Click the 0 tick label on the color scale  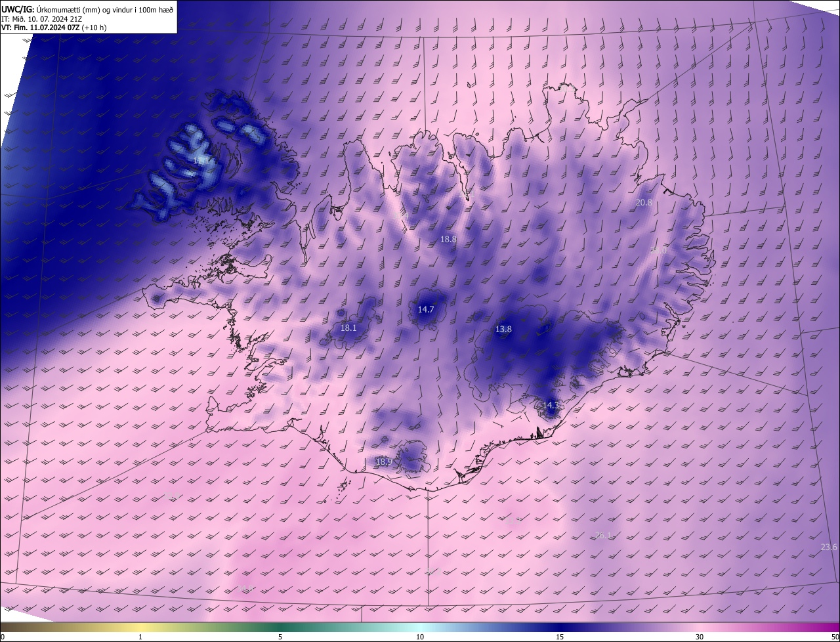pyautogui.click(x=3, y=637)
